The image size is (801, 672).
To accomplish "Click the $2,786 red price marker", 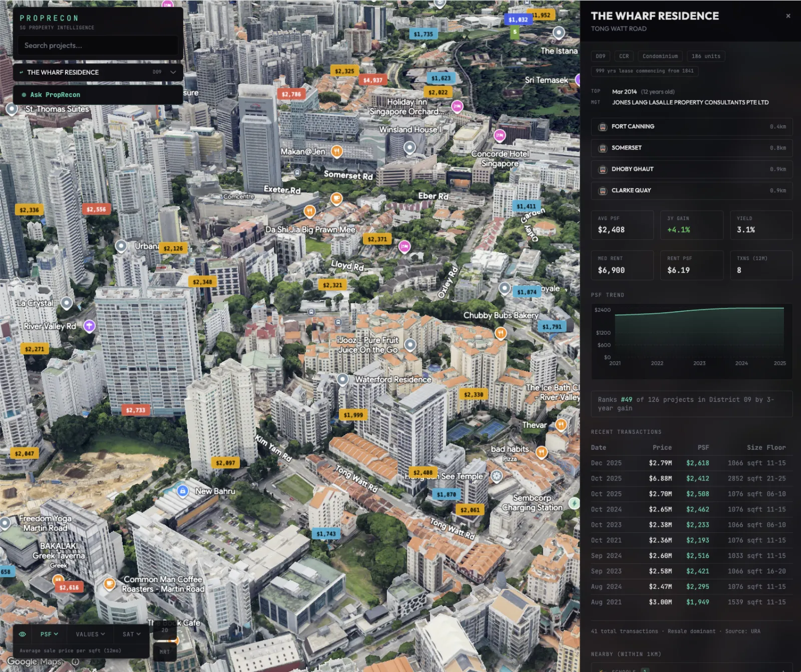I will (x=291, y=94).
